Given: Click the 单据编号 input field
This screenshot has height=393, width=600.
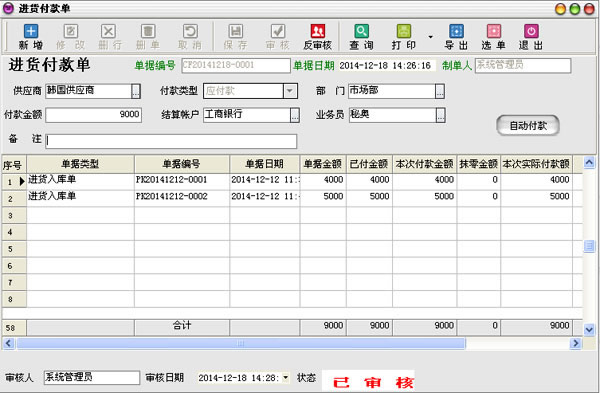Looking at the screenshot, I should click(236, 65).
